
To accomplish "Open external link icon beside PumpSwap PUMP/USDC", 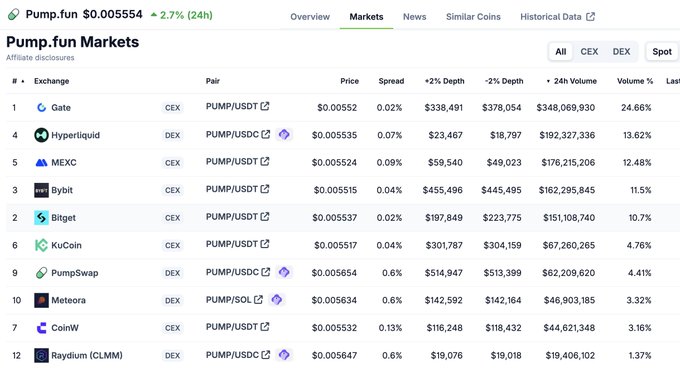I will (266, 272).
